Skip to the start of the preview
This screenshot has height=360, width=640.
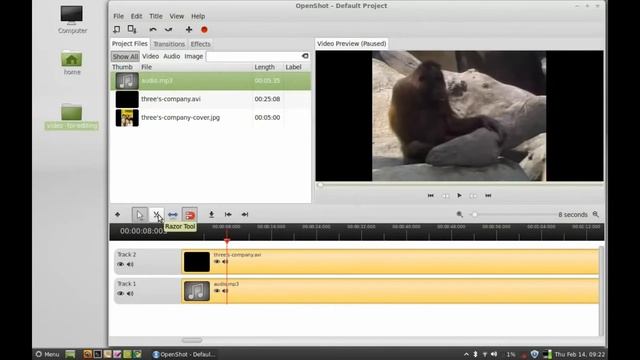(x=431, y=196)
